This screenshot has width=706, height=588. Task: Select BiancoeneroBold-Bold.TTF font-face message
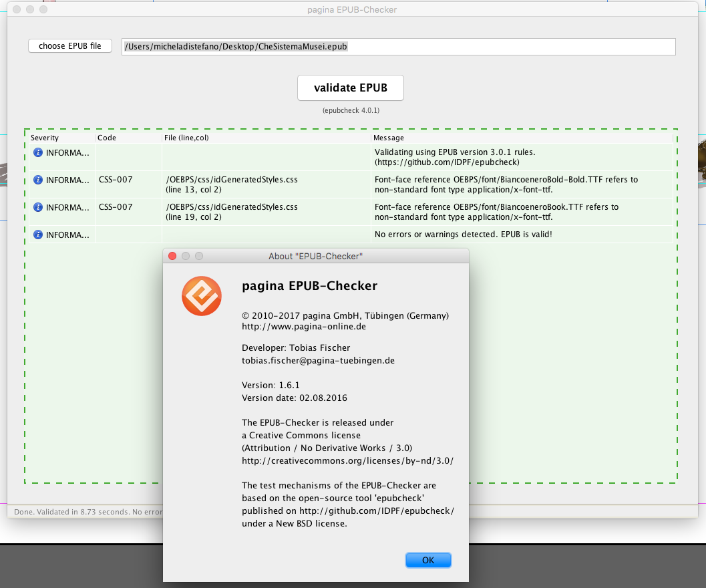(x=506, y=184)
